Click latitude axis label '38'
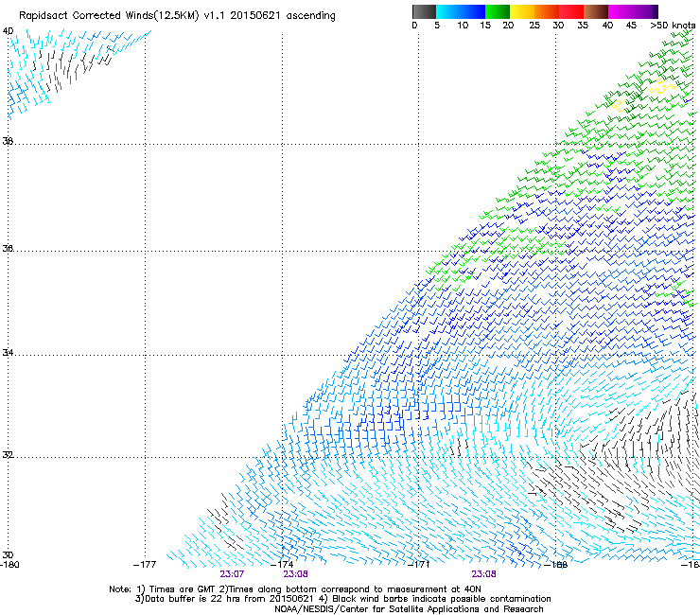 pos(8,141)
